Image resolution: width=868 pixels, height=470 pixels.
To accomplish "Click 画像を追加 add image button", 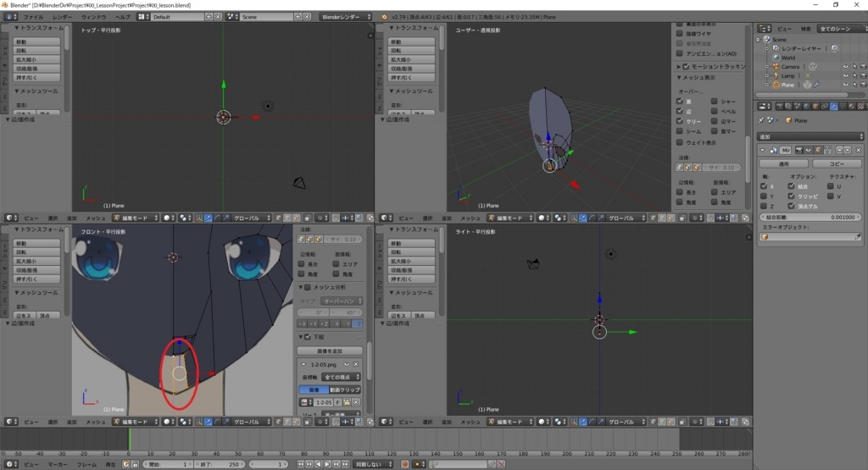I will coord(330,351).
